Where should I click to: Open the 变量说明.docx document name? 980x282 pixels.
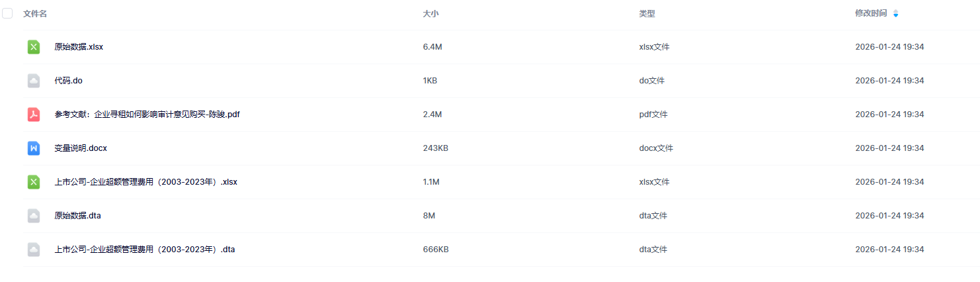[x=81, y=148]
